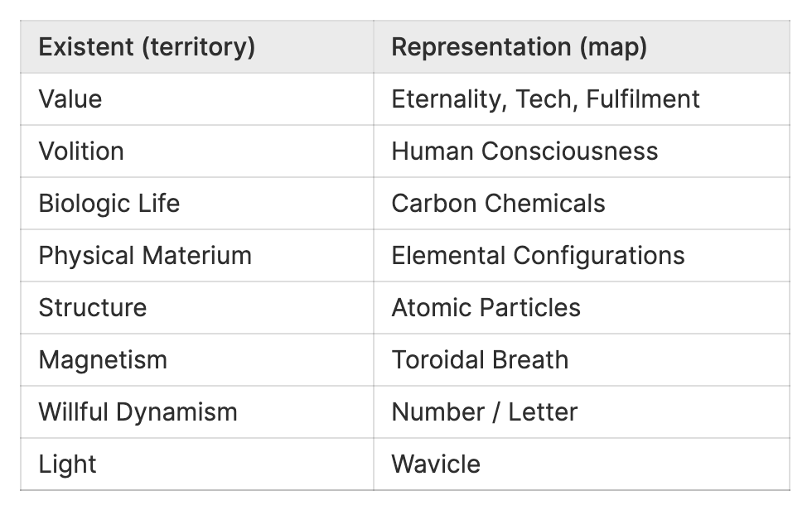Click the word "Tech" in the table
812x510 pixels.
(545, 99)
